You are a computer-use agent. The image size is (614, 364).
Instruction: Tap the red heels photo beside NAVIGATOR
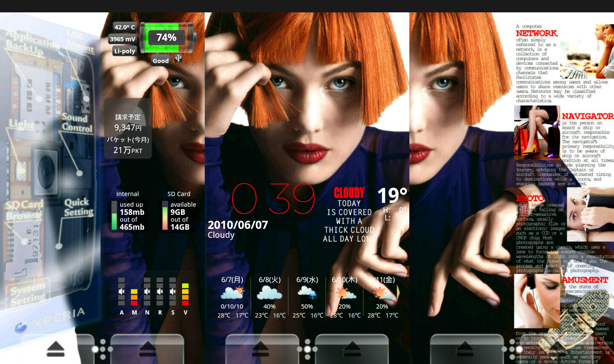537,133
